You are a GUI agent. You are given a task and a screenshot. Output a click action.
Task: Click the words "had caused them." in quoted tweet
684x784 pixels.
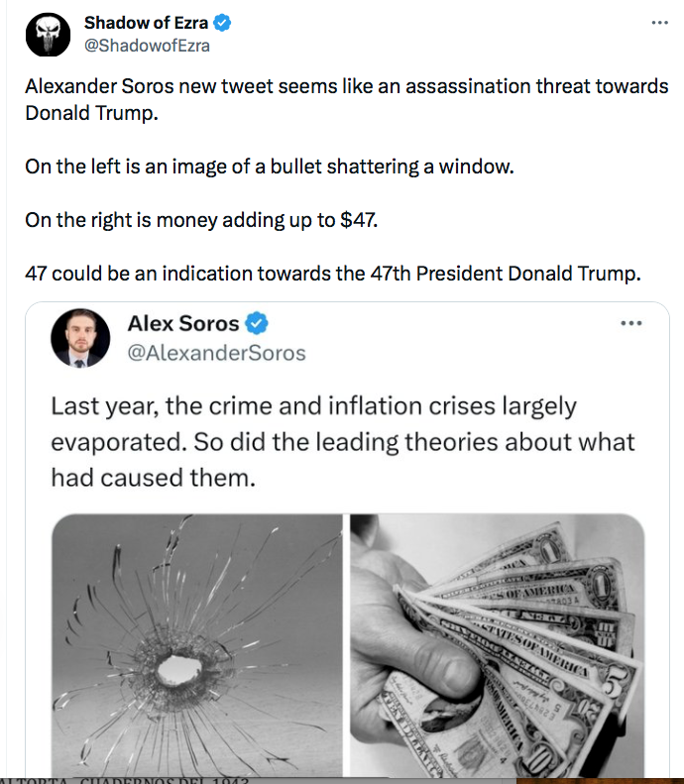click(x=154, y=478)
